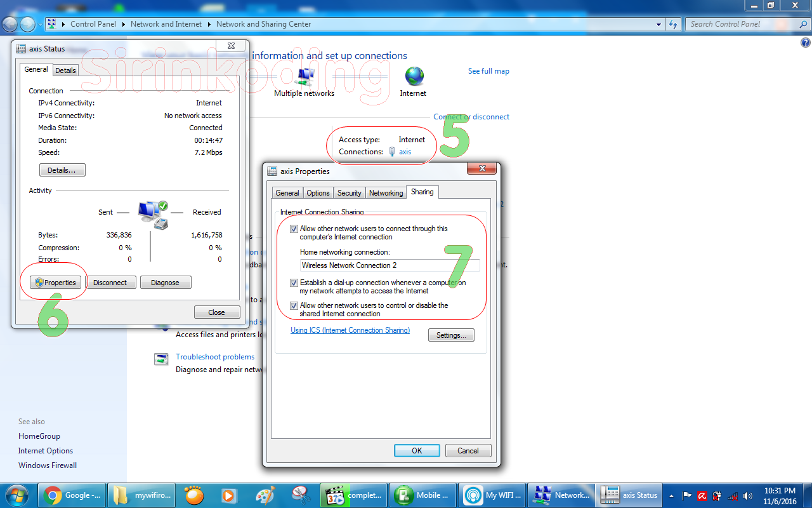
Task: Open the Using ICS (Internet Connection Sharing) link
Action: [x=350, y=330]
